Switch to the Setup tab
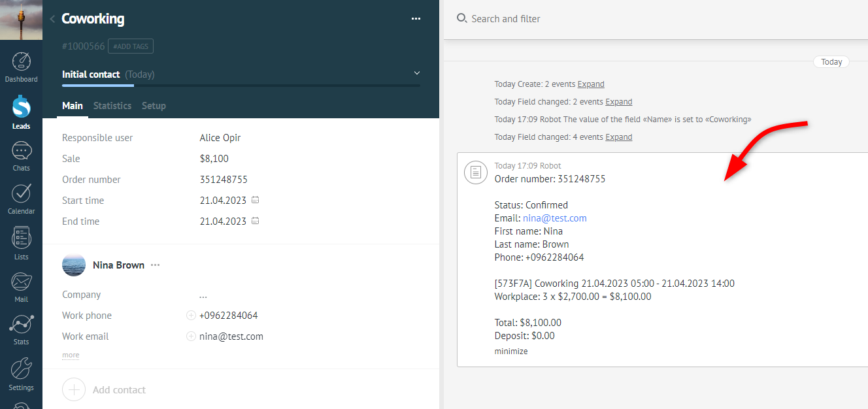The width and height of the screenshot is (868, 409). pyautogui.click(x=154, y=106)
